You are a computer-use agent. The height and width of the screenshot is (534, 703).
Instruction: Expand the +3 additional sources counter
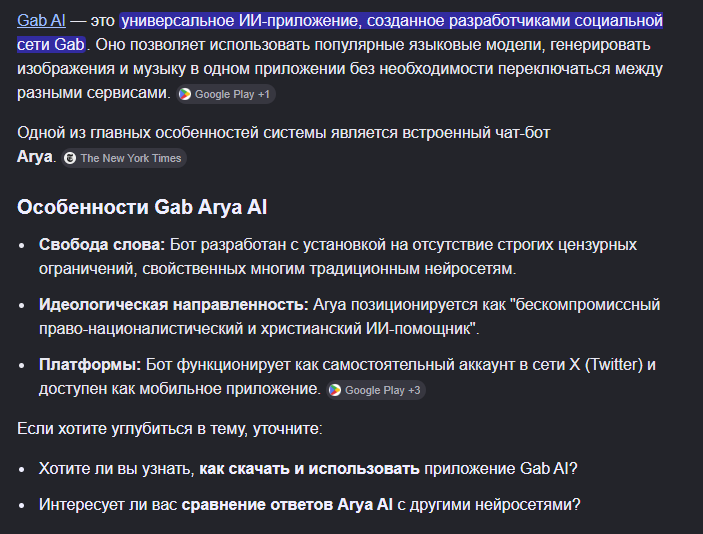[414, 390]
